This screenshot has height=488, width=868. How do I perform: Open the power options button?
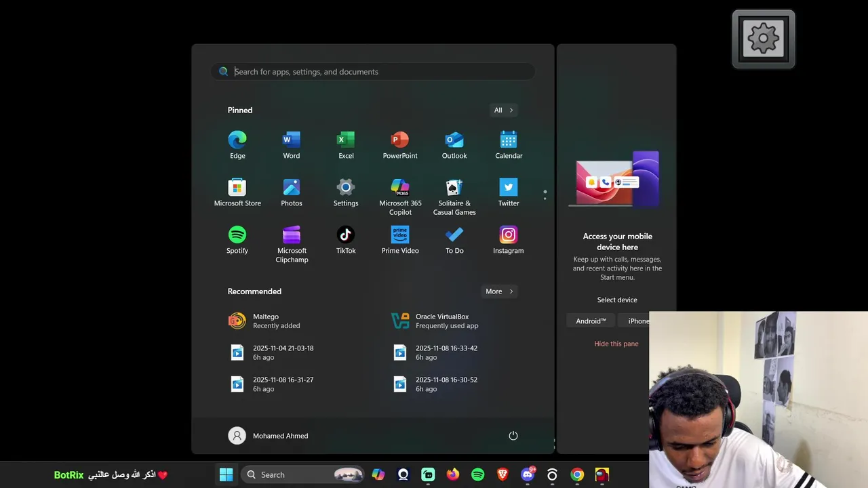pyautogui.click(x=513, y=436)
